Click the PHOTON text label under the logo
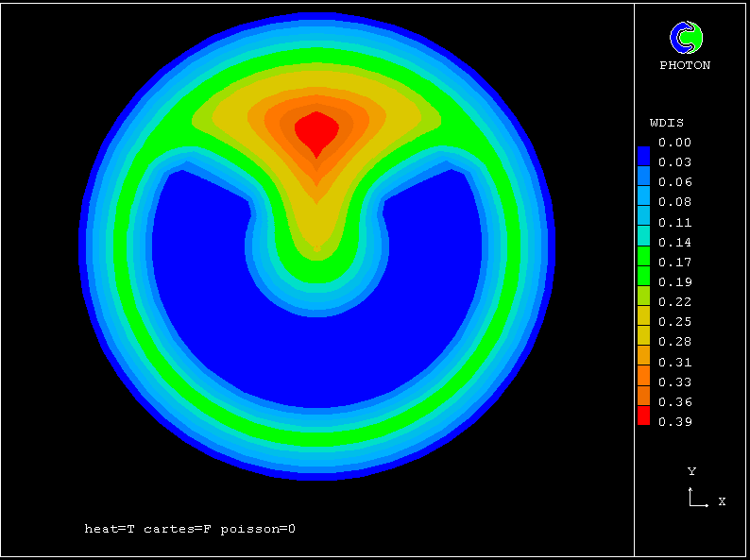 (685, 65)
